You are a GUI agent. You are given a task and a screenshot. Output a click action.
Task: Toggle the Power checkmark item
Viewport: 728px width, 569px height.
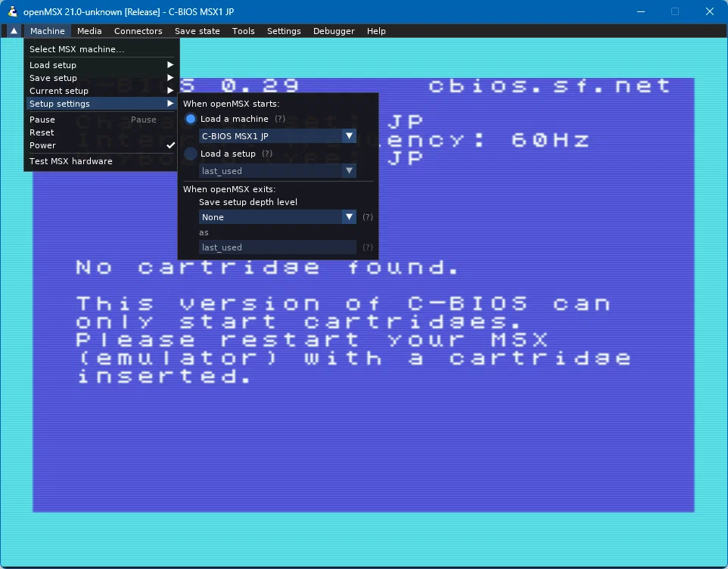(x=101, y=145)
